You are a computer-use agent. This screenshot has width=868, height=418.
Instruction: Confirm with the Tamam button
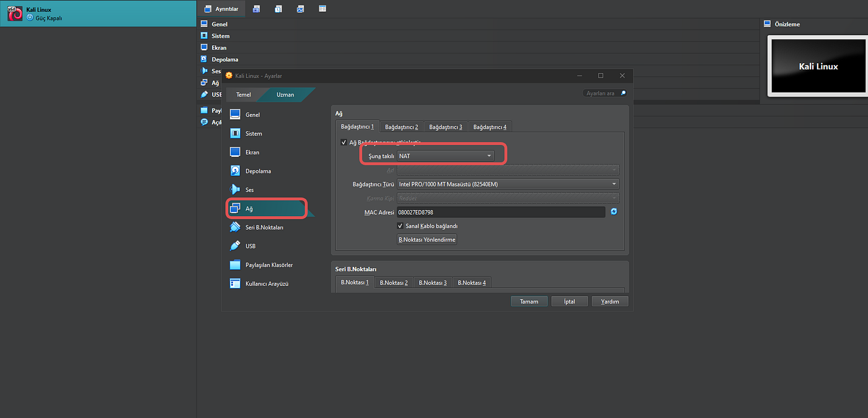tap(529, 302)
